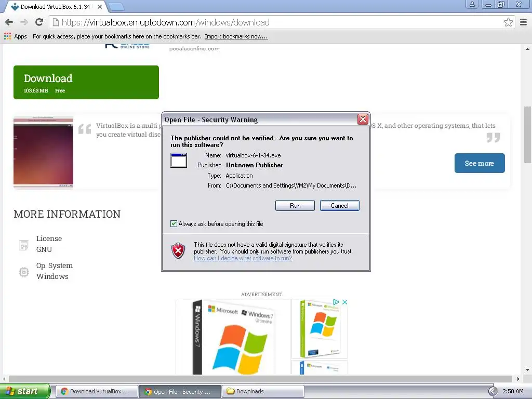Click the AdChoices icon on advertisement
The height and width of the screenshot is (399, 532).
click(336, 302)
